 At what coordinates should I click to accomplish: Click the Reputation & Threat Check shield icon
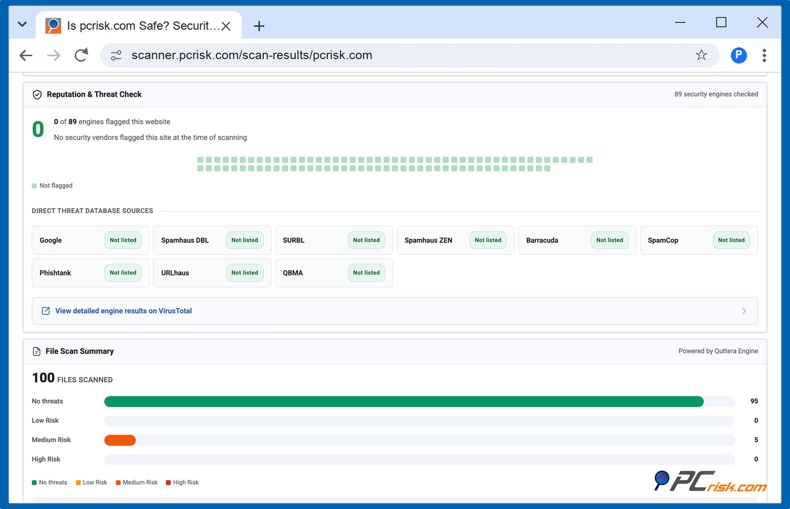click(x=37, y=94)
